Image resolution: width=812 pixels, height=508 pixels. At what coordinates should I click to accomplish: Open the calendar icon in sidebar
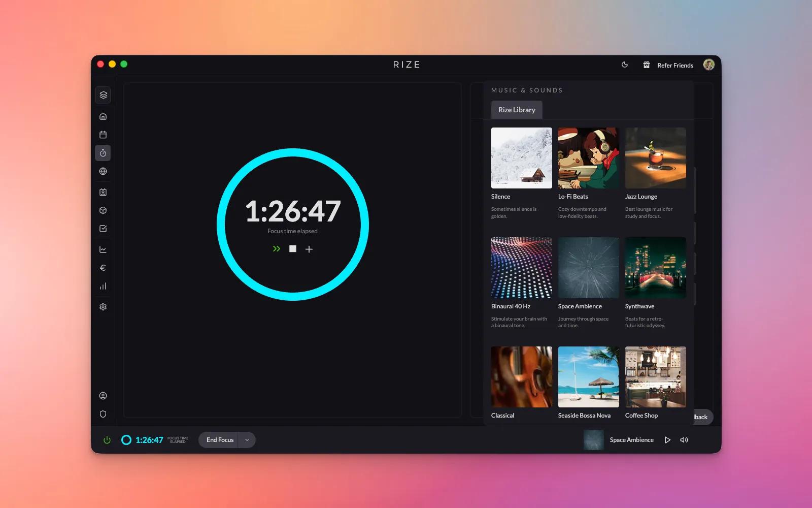(x=103, y=135)
